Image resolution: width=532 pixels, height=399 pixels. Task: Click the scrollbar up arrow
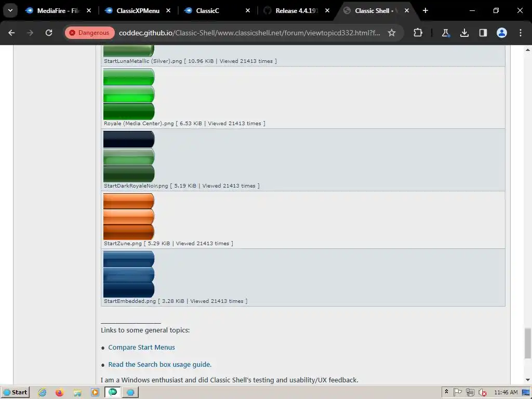point(528,49)
